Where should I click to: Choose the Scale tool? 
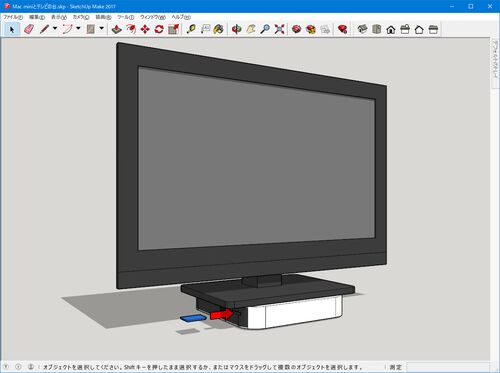tap(173, 29)
